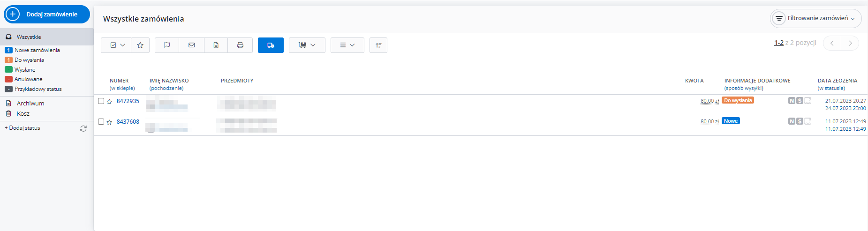Open the list menu dropdown
The width and height of the screenshot is (868, 231).
tap(347, 45)
